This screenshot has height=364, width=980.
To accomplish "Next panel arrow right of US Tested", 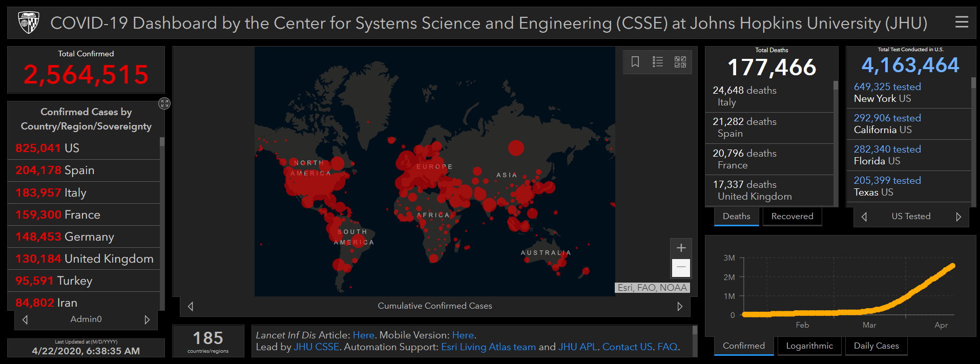I will [x=958, y=217].
